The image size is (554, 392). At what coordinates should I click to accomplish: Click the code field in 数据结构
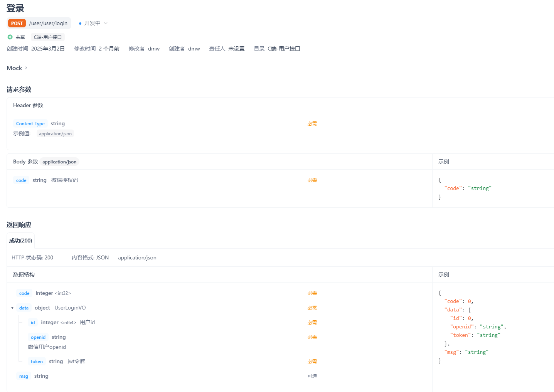pyautogui.click(x=24, y=293)
